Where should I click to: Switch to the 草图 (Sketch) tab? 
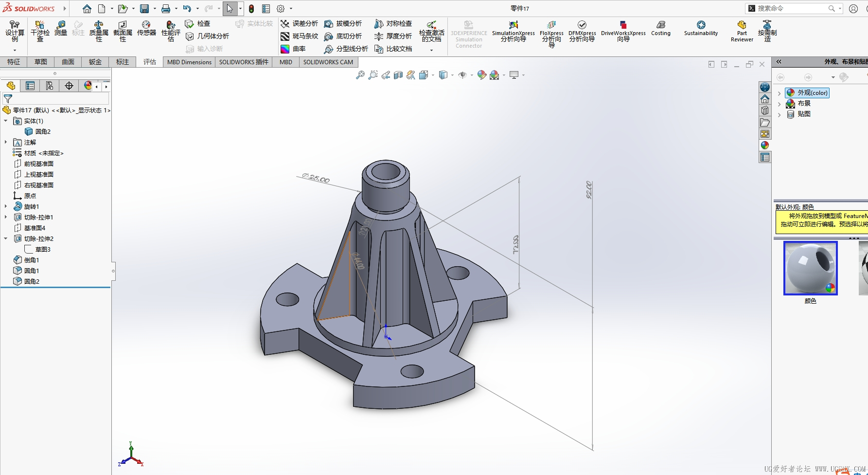[41, 62]
